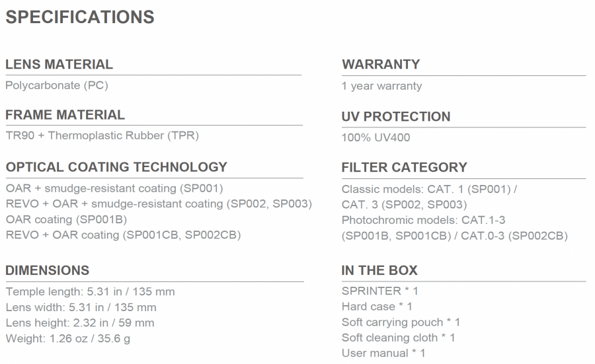This screenshot has width=595, height=364.
Task: Click Soft carrying pouch item
Action: pyautogui.click(x=401, y=322)
